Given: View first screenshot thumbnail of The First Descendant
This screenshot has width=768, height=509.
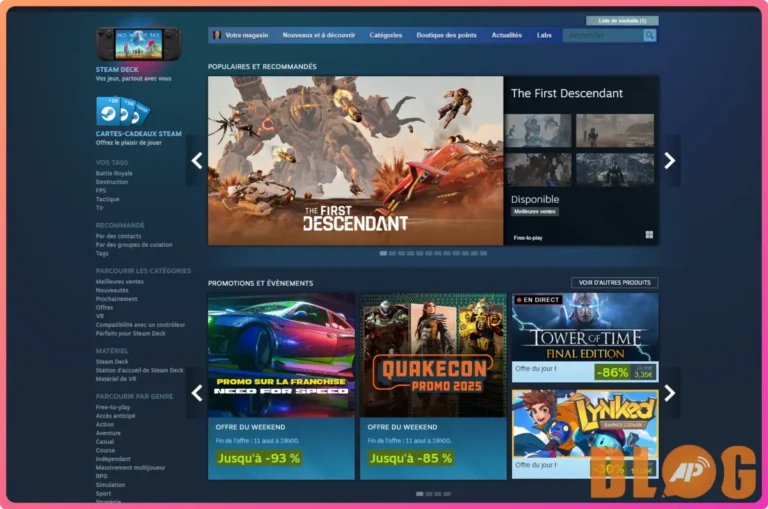Looking at the screenshot, I should tap(538, 130).
